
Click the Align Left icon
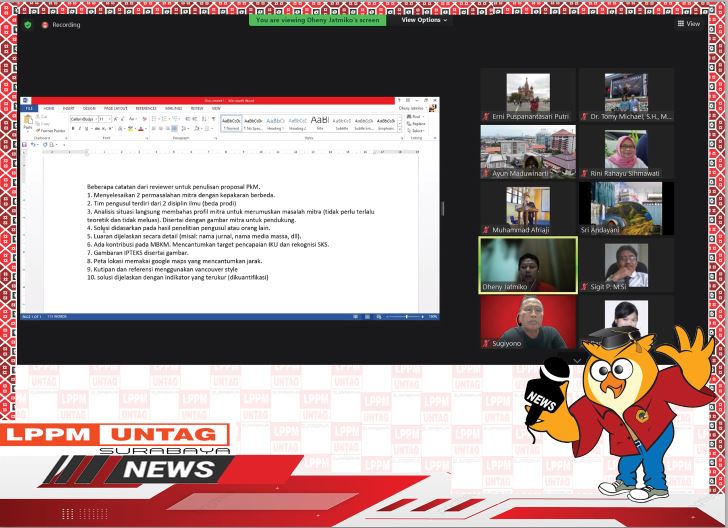pyautogui.click(x=153, y=128)
